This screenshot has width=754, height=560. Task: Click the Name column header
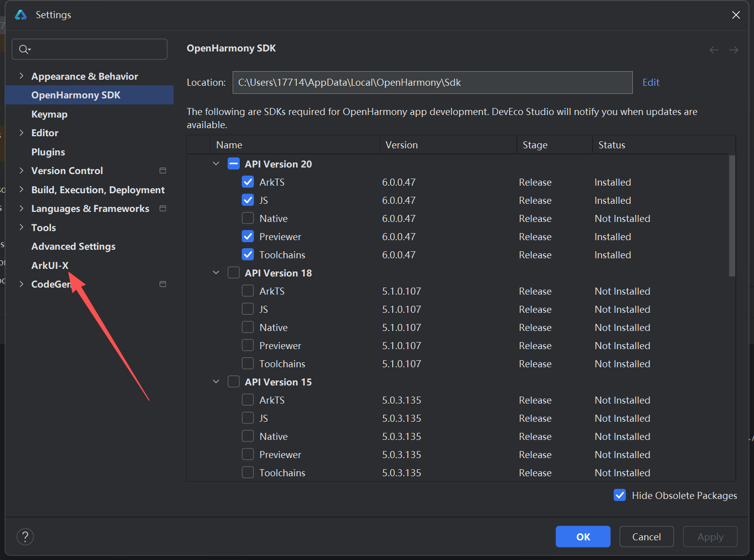point(295,145)
